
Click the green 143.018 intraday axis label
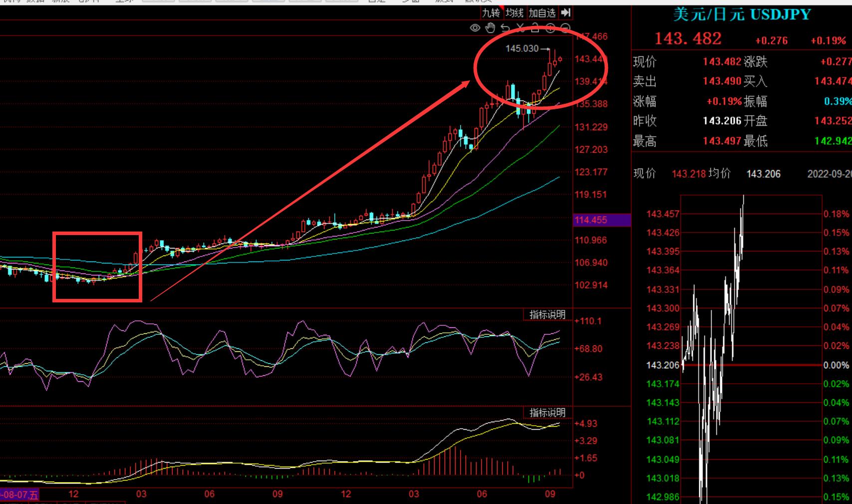click(663, 478)
